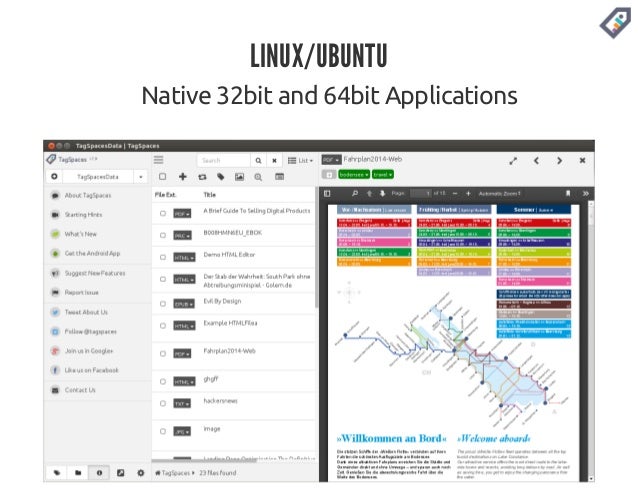Click the PDF page number field

[x=421, y=194]
